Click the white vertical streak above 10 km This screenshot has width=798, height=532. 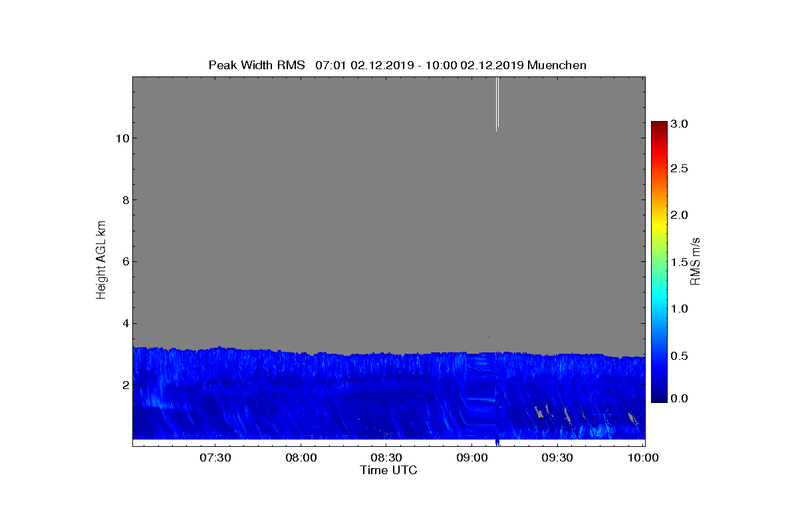[x=497, y=103]
